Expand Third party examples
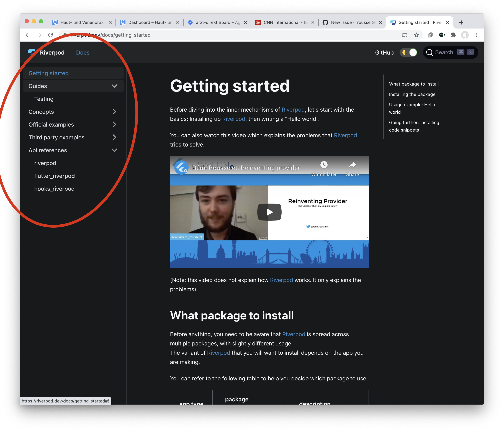Viewport: 504px width, 431px height. tap(114, 137)
